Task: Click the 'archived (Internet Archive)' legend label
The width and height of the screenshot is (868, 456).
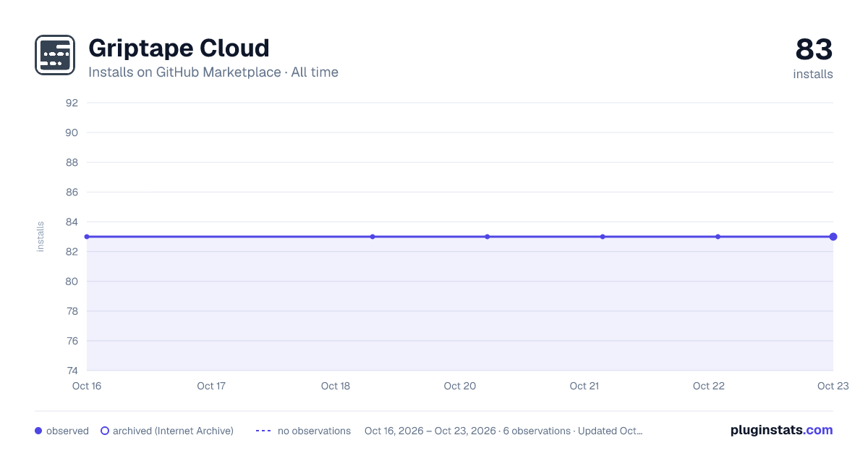Action: coord(173,431)
